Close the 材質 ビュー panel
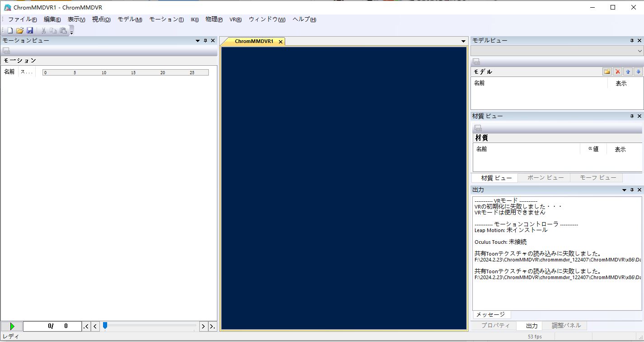Screen dimensions: 644x342 [x=639, y=116]
